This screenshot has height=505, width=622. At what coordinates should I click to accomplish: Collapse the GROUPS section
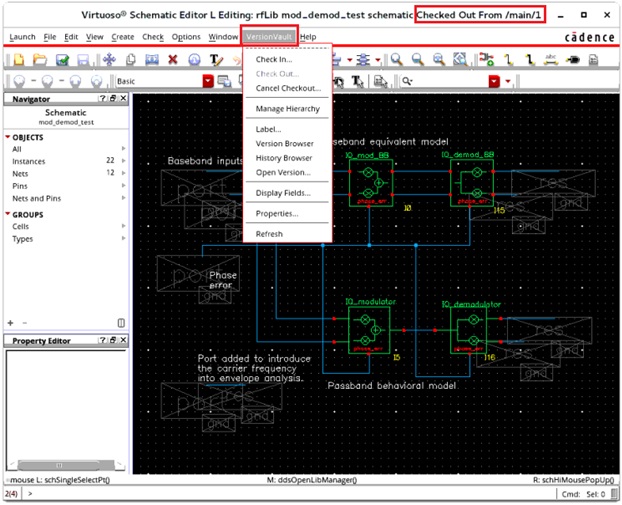(8, 214)
